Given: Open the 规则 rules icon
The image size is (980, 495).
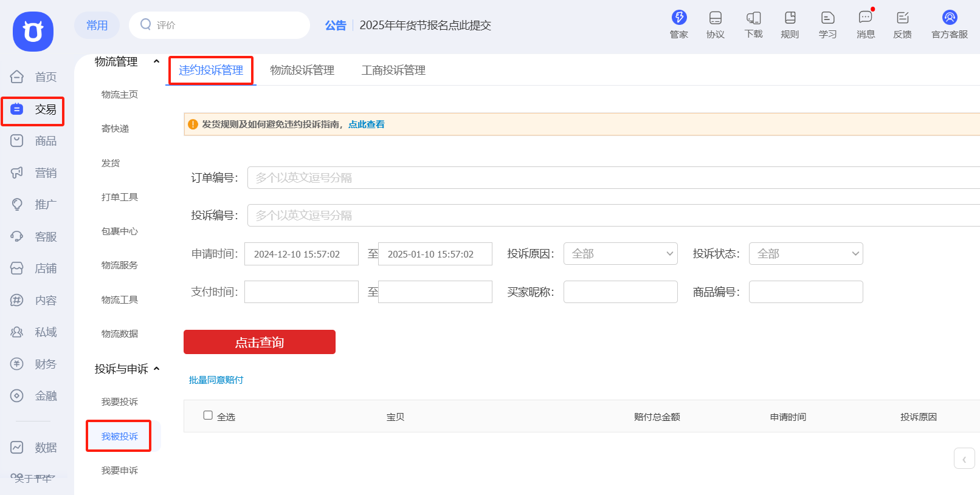Looking at the screenshot, I should 790,18.
